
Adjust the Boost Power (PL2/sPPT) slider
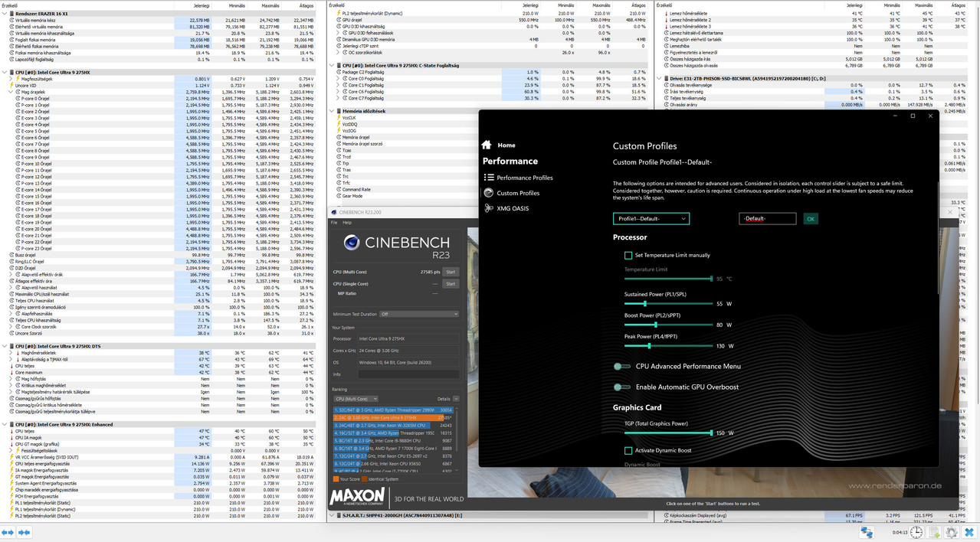coord(667,325)
